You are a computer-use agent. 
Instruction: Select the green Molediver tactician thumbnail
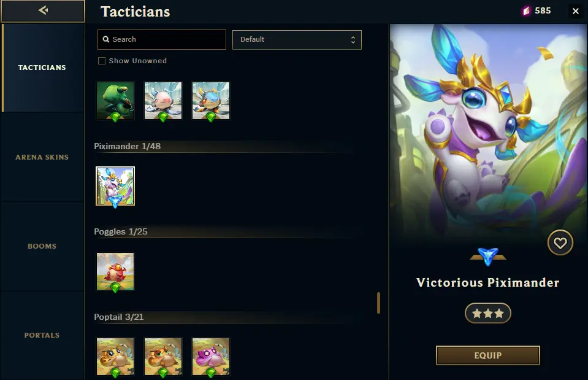click(115, 101)
